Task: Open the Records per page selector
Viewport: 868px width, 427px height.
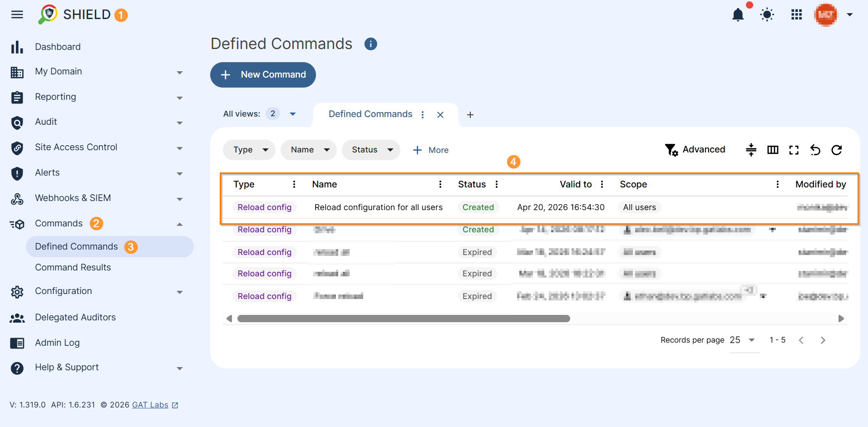Action: pyautogui.click(x=743, y=340)
